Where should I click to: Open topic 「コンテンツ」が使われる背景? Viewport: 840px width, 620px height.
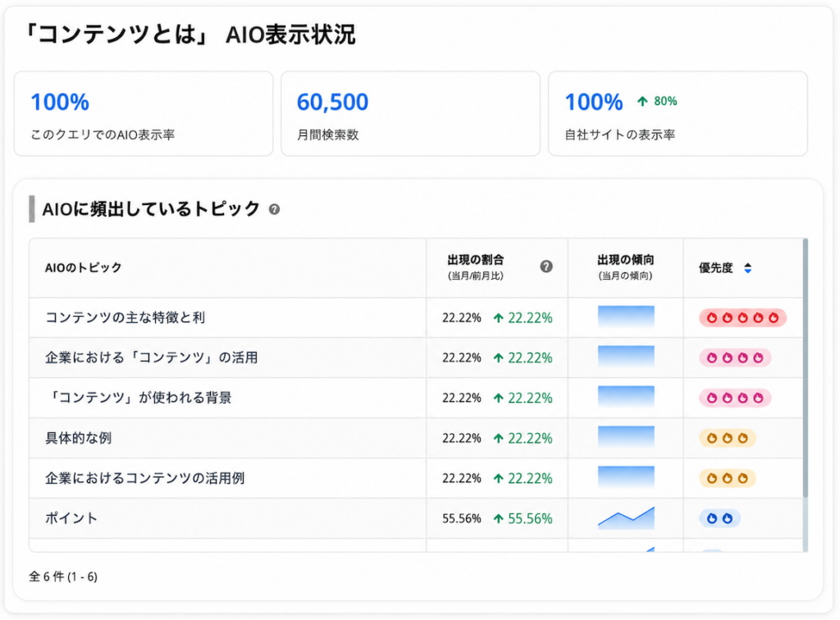pos(139,398)
